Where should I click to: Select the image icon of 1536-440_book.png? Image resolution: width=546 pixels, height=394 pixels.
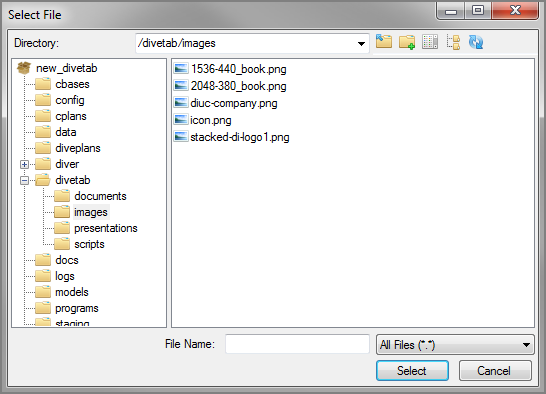pyautogui.click(x=181, y=69)
